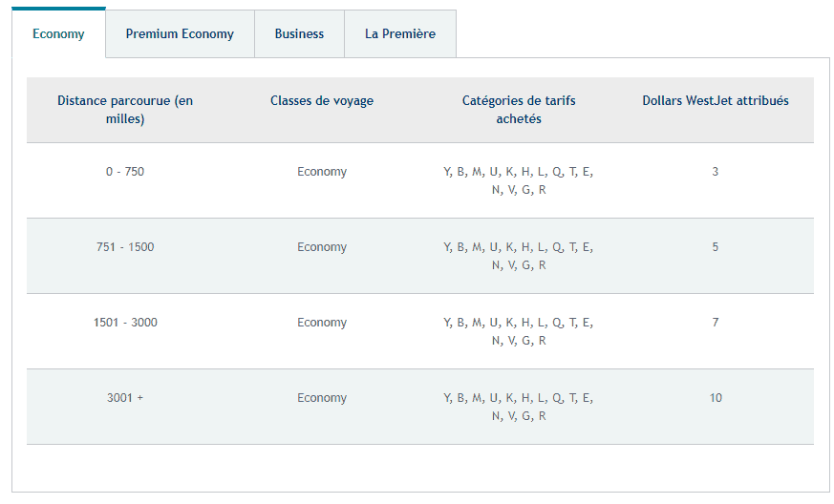Show the La Première tab
This screenshot has width=834, height=504.
click(x=399, y=34)
